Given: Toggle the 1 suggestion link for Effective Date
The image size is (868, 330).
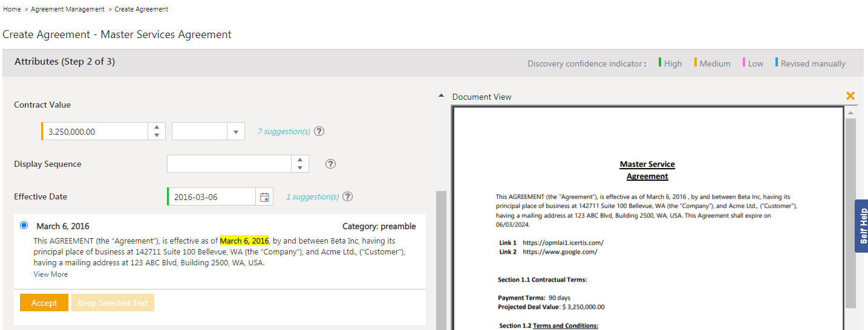Looking at the screenshot, I should pos(312,196).
